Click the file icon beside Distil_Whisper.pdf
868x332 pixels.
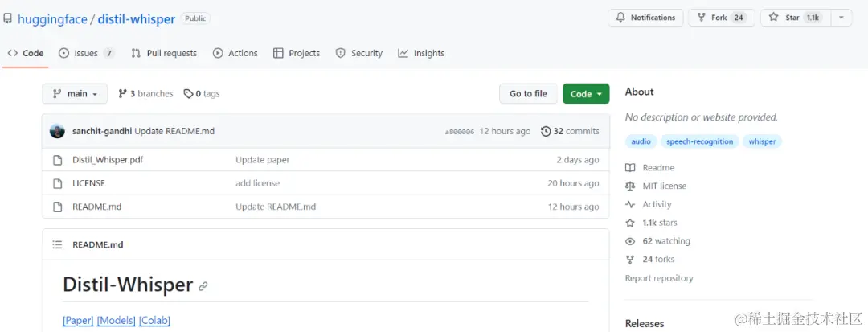coord(57,160)
